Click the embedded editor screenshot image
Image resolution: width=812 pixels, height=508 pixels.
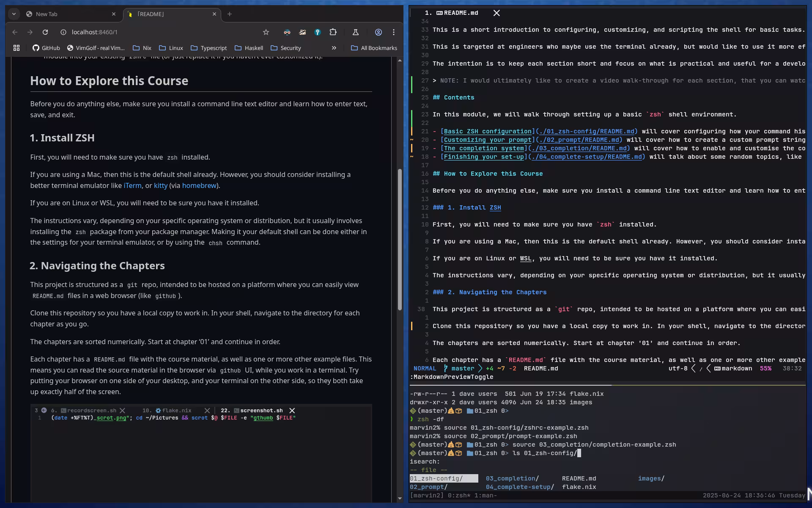tap(201, 453)
